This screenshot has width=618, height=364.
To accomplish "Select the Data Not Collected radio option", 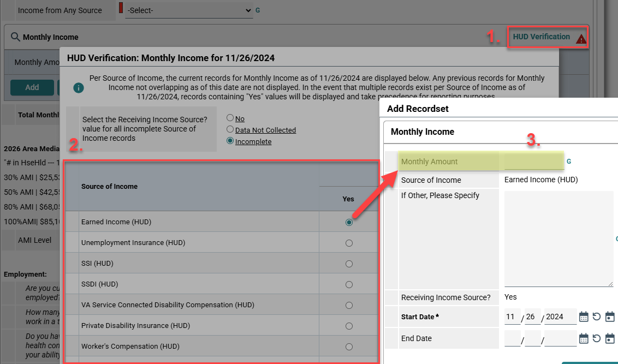I will pyautogui.click(x=230, y=129).
